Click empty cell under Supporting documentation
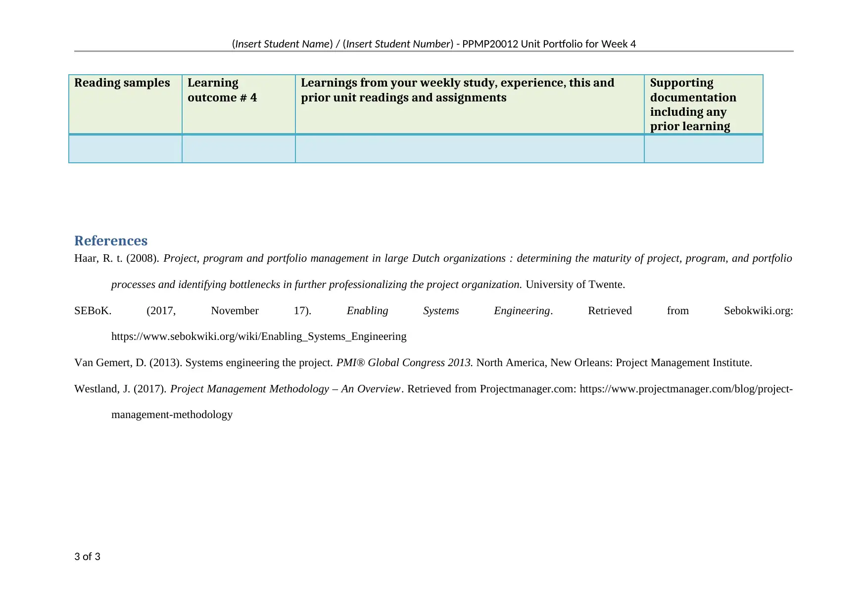This screenshot has width=868, height=614. (704, 149)
